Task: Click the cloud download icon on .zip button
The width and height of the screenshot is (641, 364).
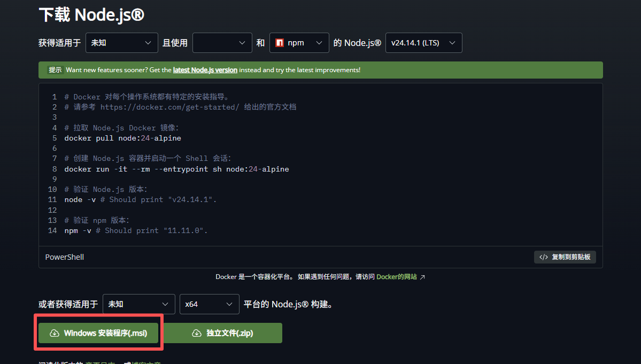Action: tap(197, 333)
